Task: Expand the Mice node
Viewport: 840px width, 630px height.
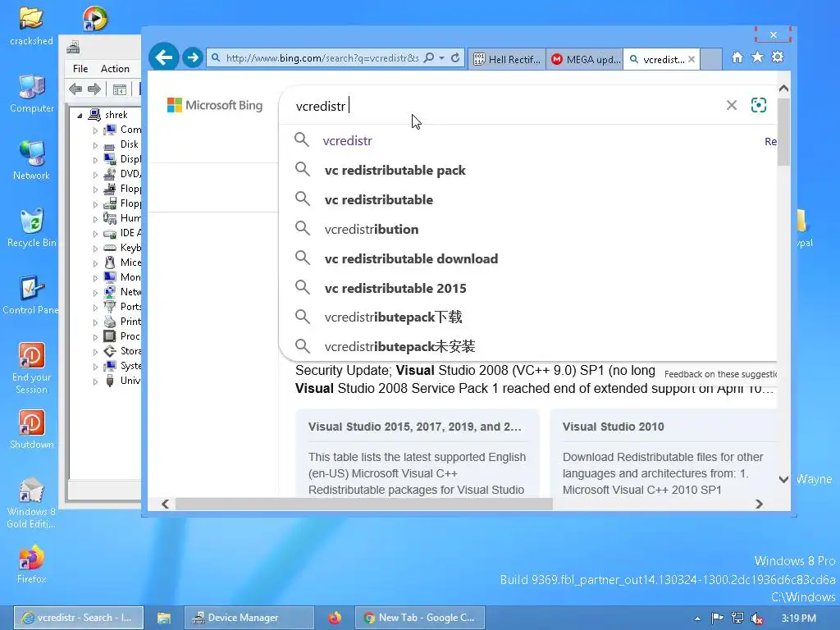Action: 95,263
